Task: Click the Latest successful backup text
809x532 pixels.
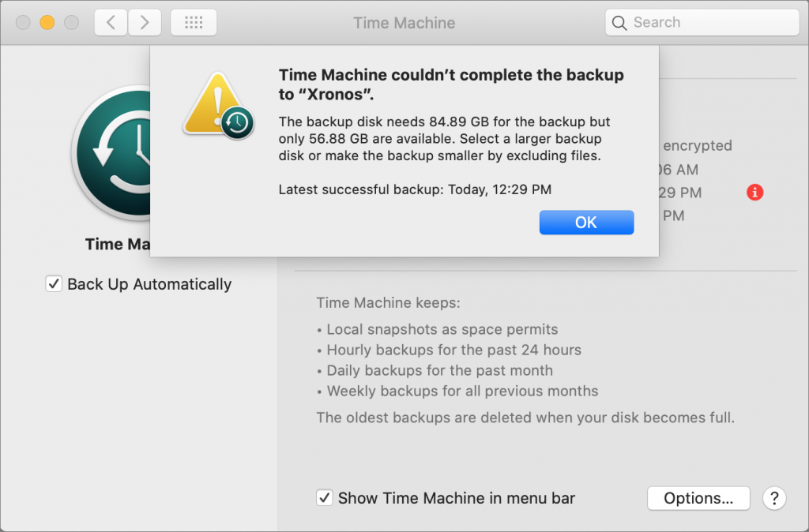Action: pyautogui.click(x=415, y=189)
